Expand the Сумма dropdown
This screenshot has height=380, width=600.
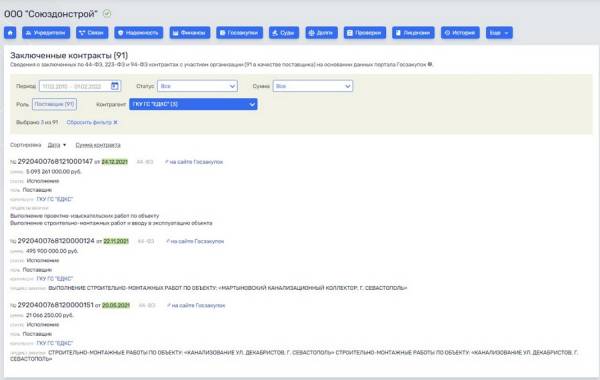[313, 86]
